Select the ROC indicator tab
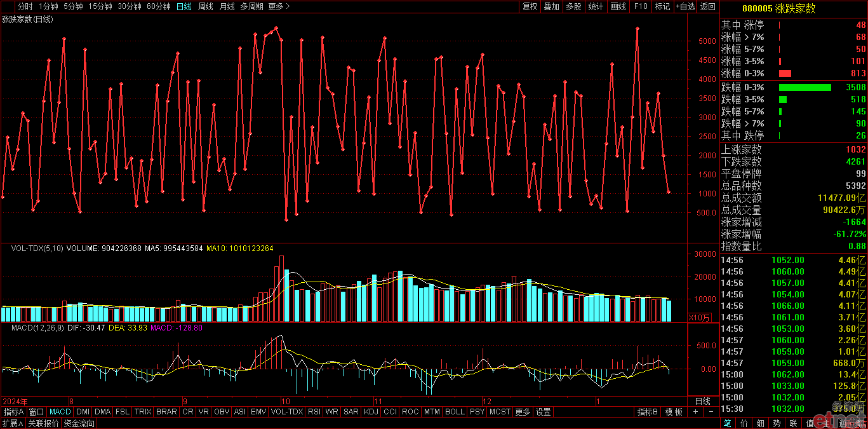 pos(410,412)
